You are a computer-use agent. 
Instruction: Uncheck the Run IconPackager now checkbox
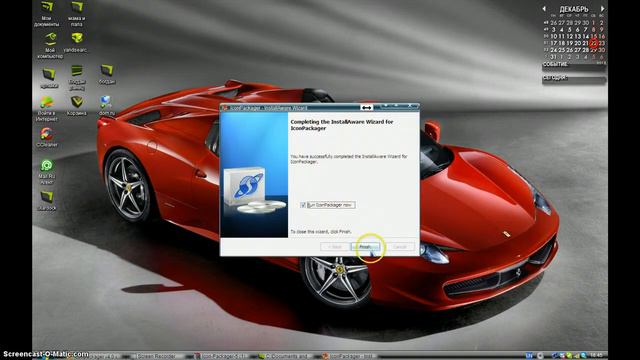pos(303,205)
